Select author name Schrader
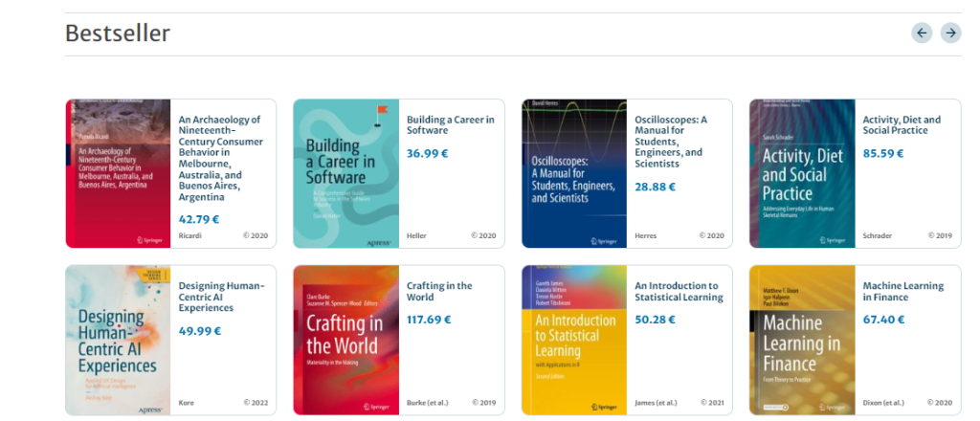Image resolution: width=980 pixels, height=421 pixels. coord(878,236)
